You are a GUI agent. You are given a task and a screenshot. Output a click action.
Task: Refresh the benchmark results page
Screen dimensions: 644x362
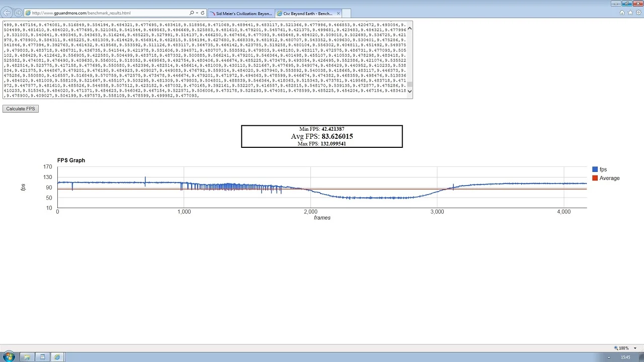202,13
